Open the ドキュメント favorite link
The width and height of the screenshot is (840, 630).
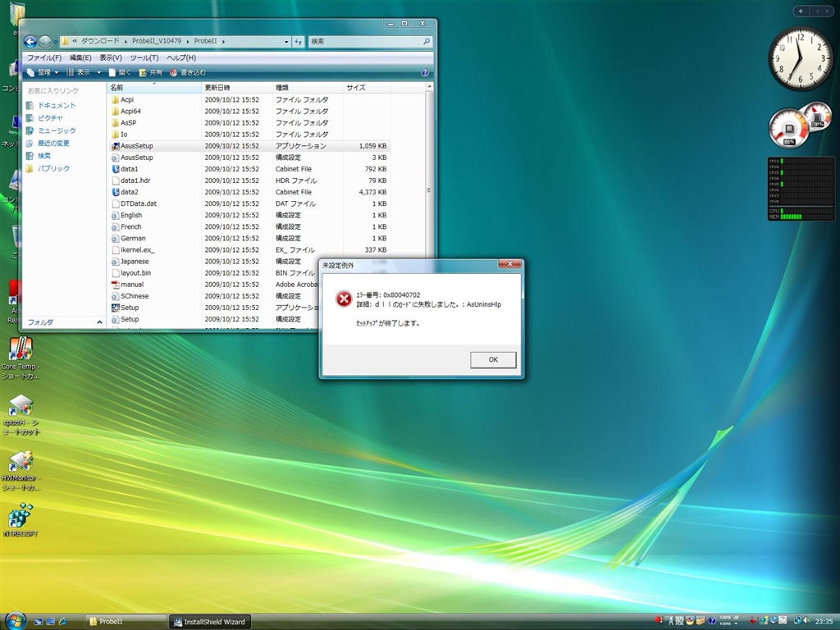[56, 105]
